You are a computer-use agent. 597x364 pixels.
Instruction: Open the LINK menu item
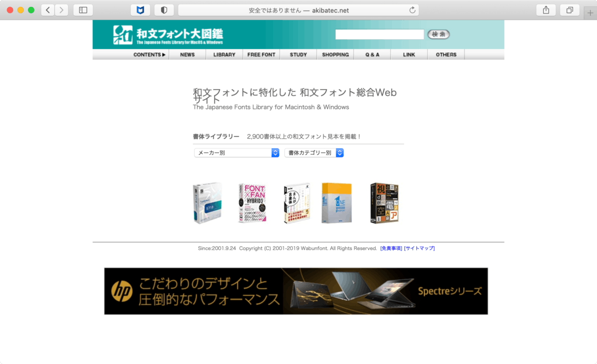409,55
